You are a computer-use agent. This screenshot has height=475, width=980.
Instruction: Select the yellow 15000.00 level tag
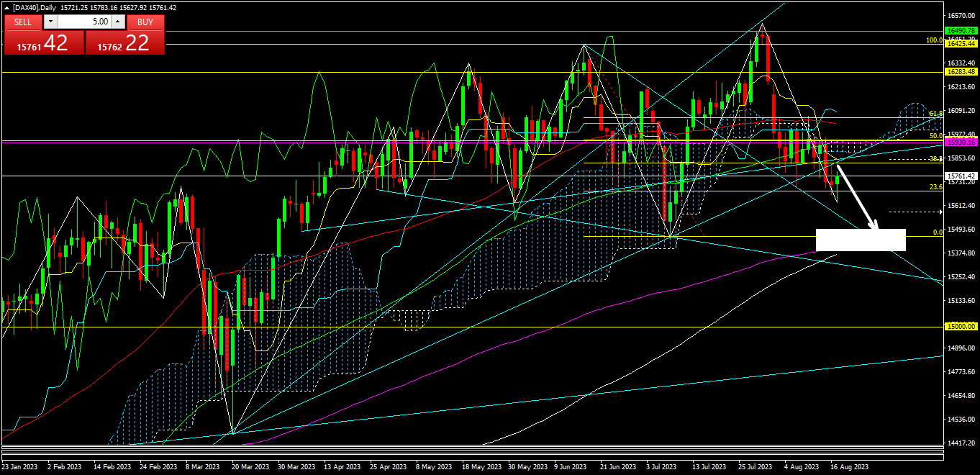click(x=961, y=327)
